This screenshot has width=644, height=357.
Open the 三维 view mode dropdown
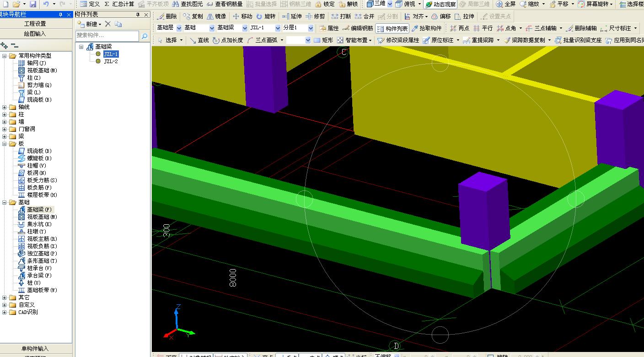click(x=390, y=4)
